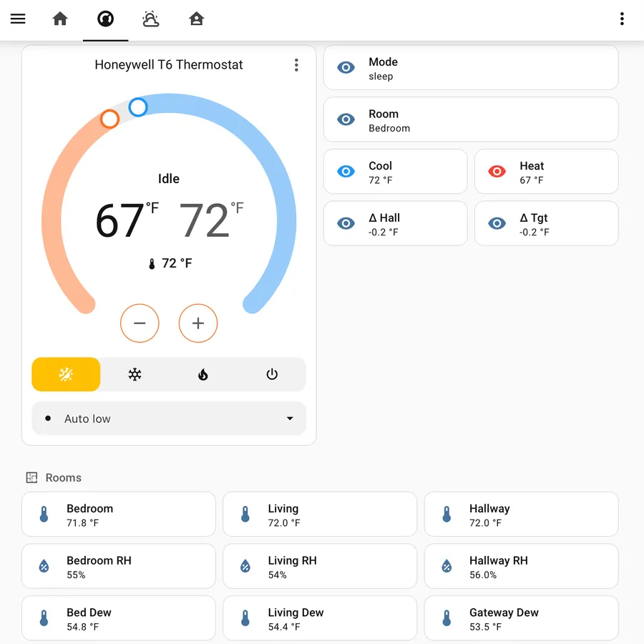The width and height of the screenshot is (644, 644).
Task: Open the Cool 72 °F card
Action: point(396,172)
